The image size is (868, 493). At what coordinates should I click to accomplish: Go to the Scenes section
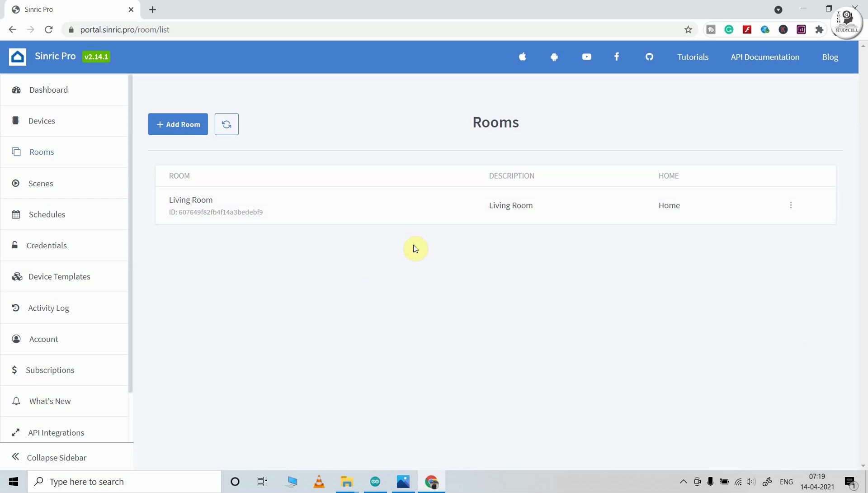(41, 183)
